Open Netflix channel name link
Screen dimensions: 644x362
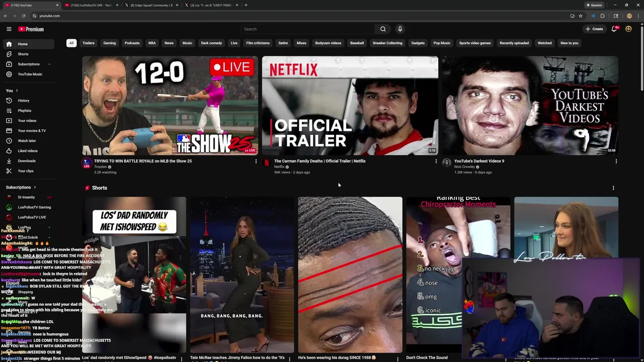coord(279,167)
